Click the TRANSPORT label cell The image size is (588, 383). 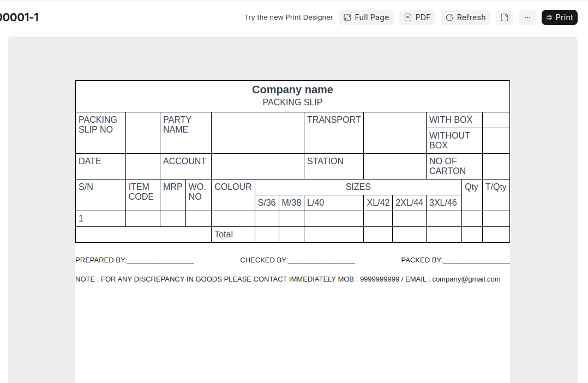pyautogui.click(x=333, y=120)
